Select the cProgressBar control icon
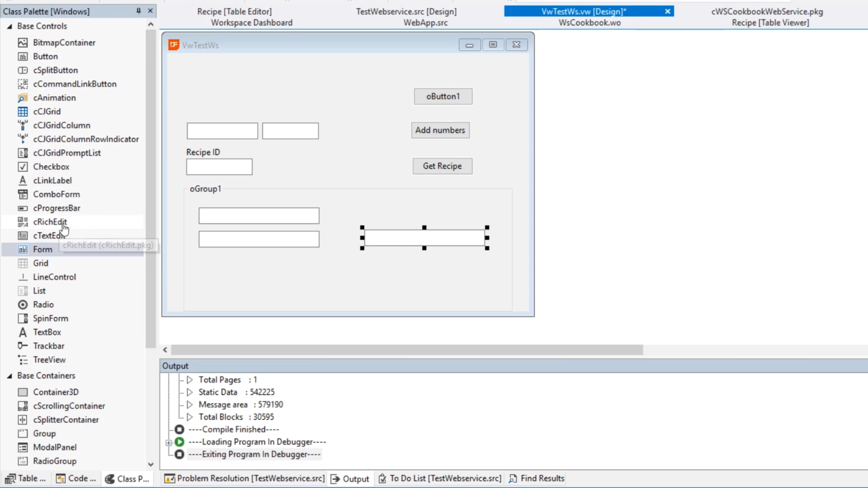 click(x=23, y=208)
